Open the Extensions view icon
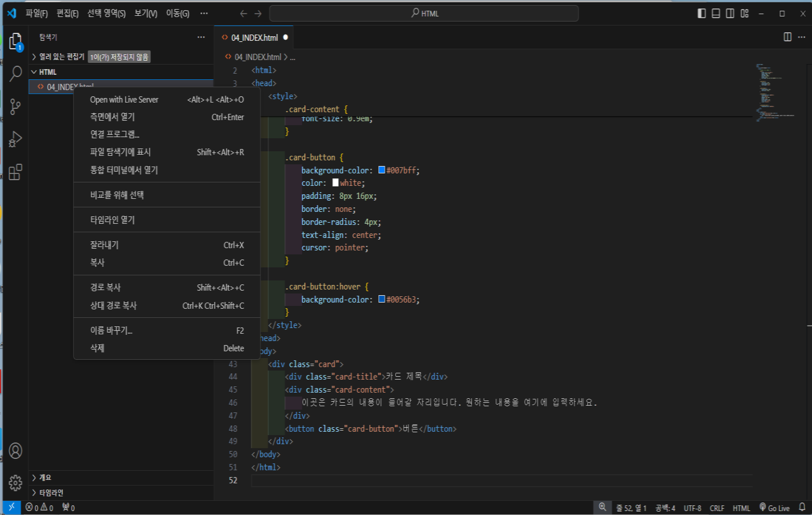The height and width of the screenshot is (515, 812). click(x=16, y=172)
